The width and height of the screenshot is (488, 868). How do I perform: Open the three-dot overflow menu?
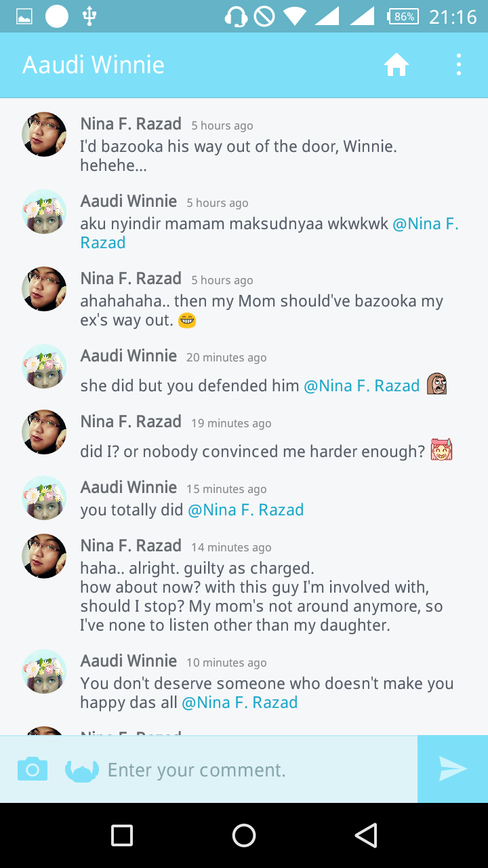459,65
